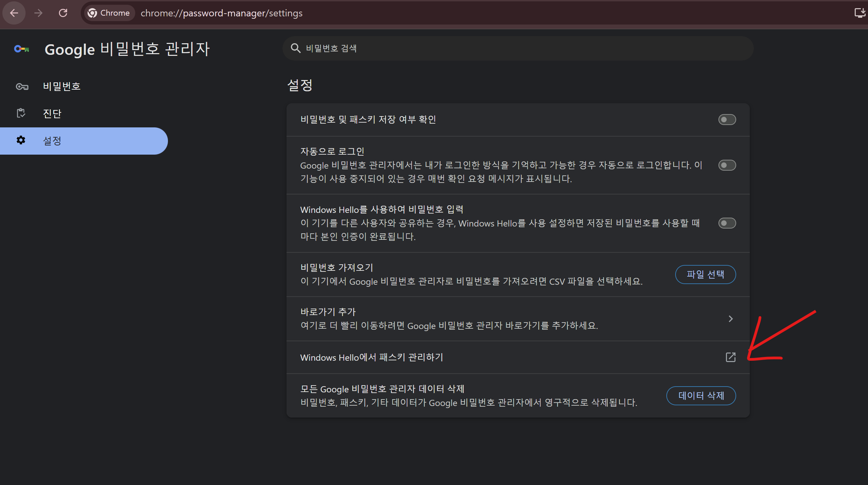Click the delete data (데이터 삭제) button
Image resolution: width=868 pixels, height=485 pixels.
tap(701, 395)
